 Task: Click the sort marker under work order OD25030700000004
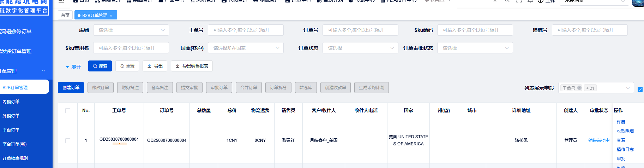pyautogui.click(x=120, y=144)
